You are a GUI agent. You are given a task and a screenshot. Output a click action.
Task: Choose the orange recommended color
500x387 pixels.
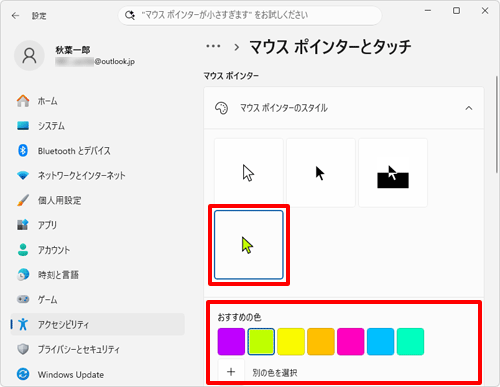(321, 342)
